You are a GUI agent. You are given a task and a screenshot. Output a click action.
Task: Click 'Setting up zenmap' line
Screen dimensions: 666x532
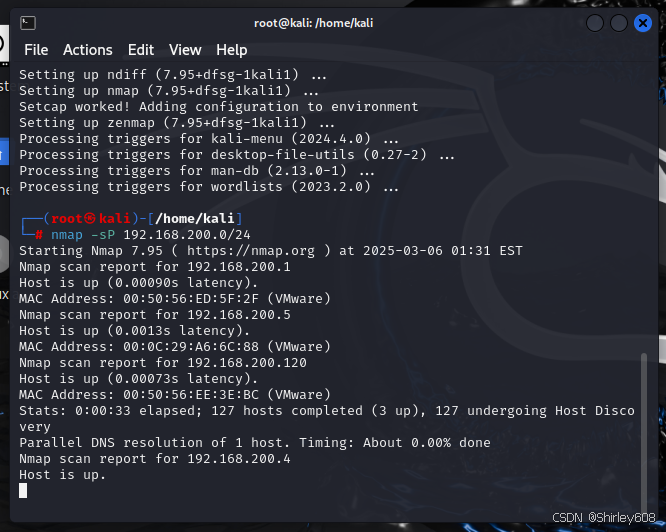click(177, 123)
